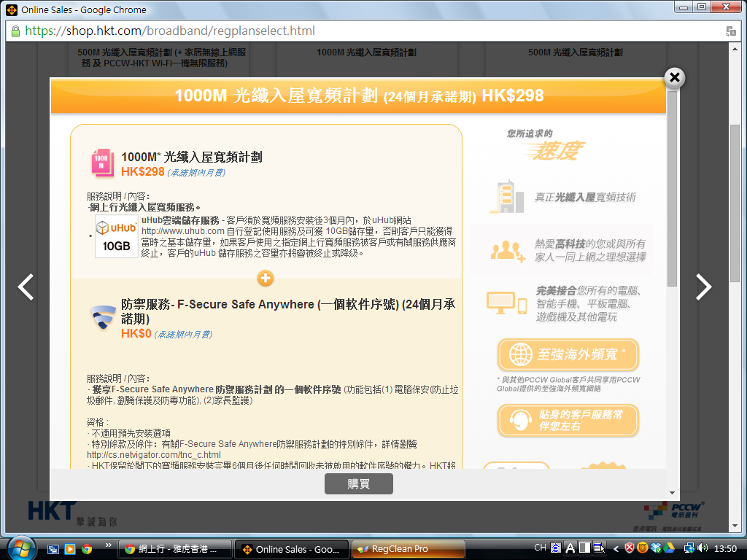Click the language bar options icon

pyautogui.click(x=599, y=548)
